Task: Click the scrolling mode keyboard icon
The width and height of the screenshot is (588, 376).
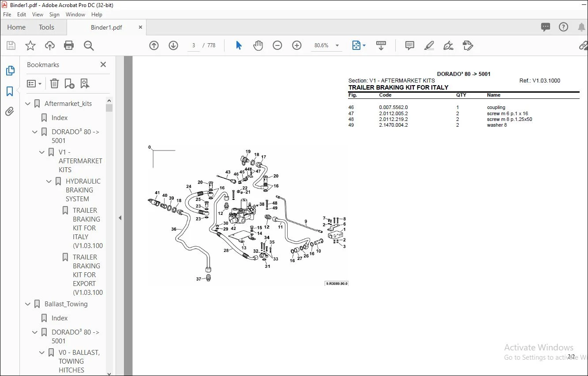Action: tap(381, 45)
